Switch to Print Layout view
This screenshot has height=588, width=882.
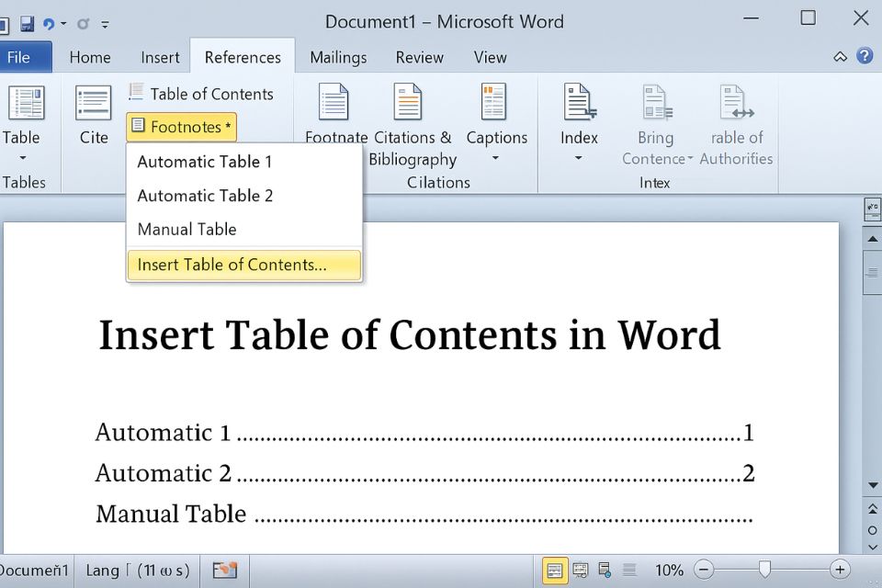click(555, 570)
